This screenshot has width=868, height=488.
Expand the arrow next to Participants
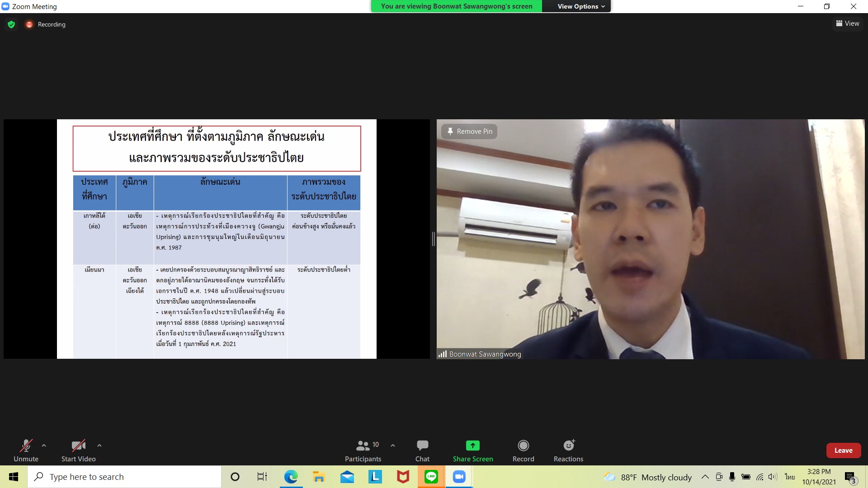(x=393, y=446)
